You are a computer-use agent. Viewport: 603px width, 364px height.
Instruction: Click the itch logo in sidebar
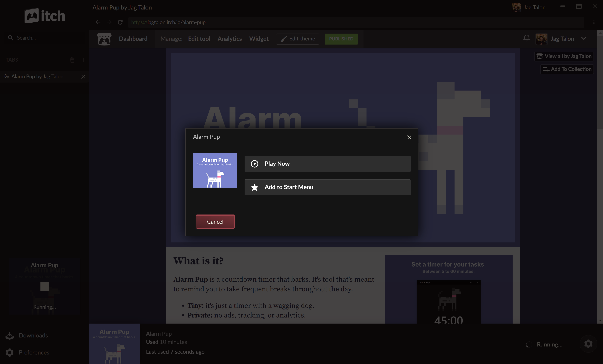click(45, 16)
